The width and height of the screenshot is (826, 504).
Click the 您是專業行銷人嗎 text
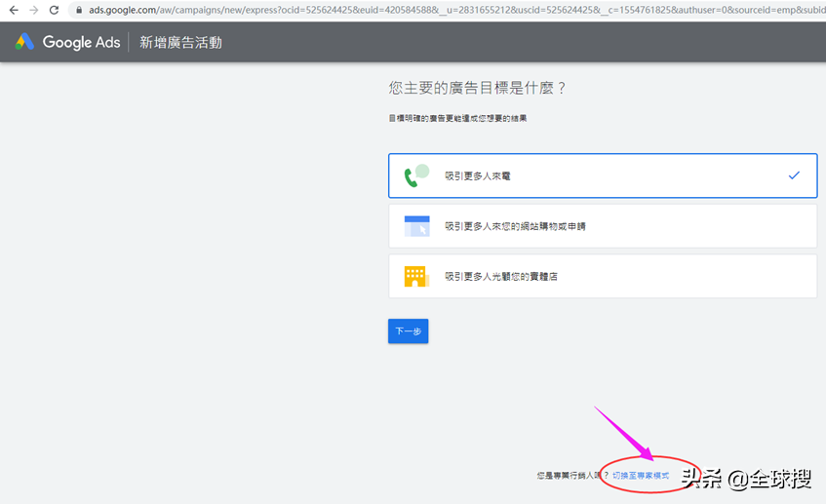pyautogui.click(x=572, y=476)
